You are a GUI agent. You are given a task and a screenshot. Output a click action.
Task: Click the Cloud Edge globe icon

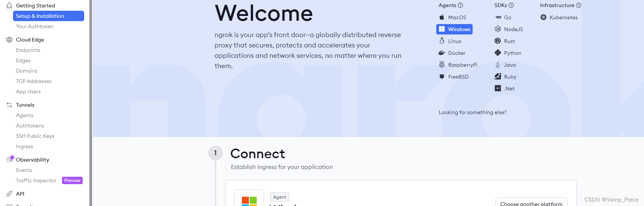(9, 40)
